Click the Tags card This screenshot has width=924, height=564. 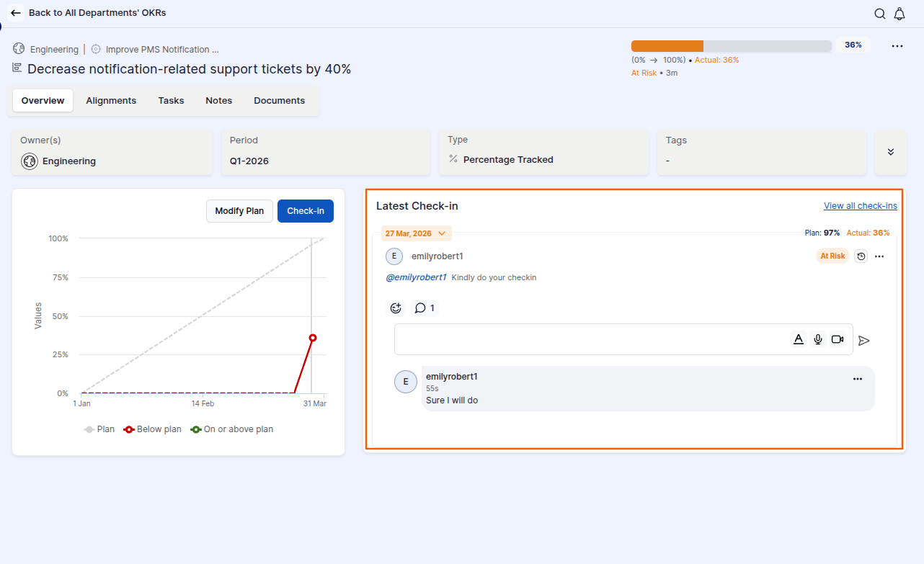(x=762, y=152)
